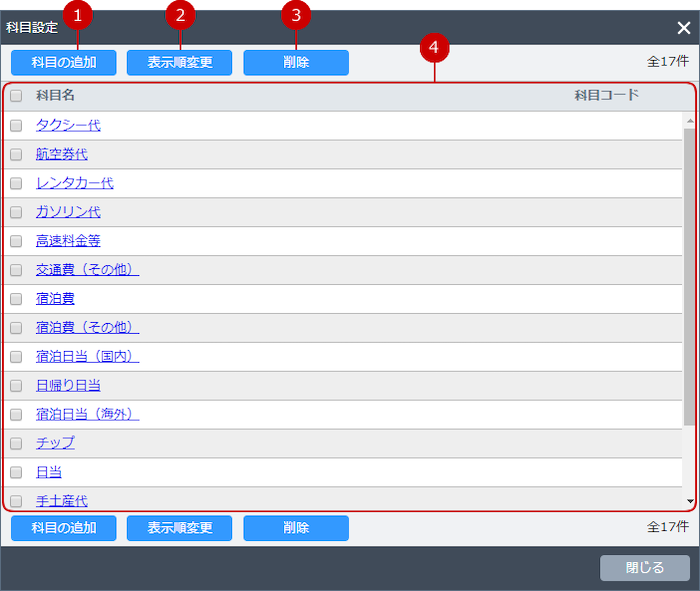
Task: Select the checkbox for 航空券代
Action: 16,155
